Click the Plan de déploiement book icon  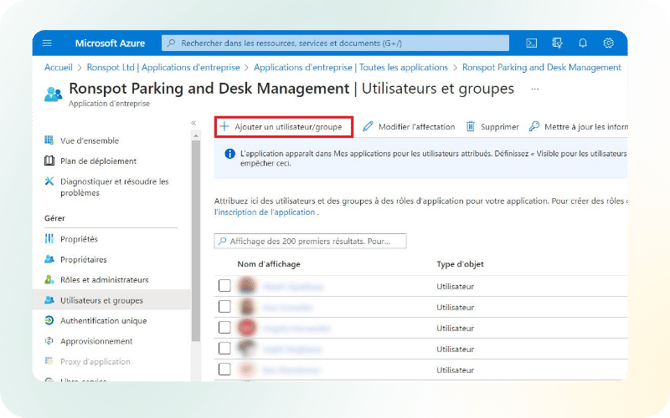[49, 161]
